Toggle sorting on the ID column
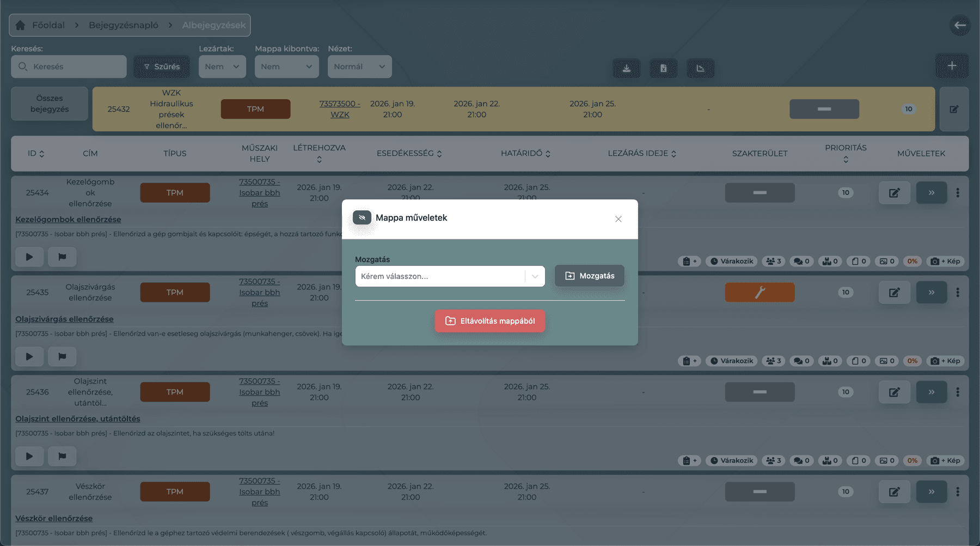Image resolution: width=980 pixels, height=546 pixels. (x=36, y=154)
